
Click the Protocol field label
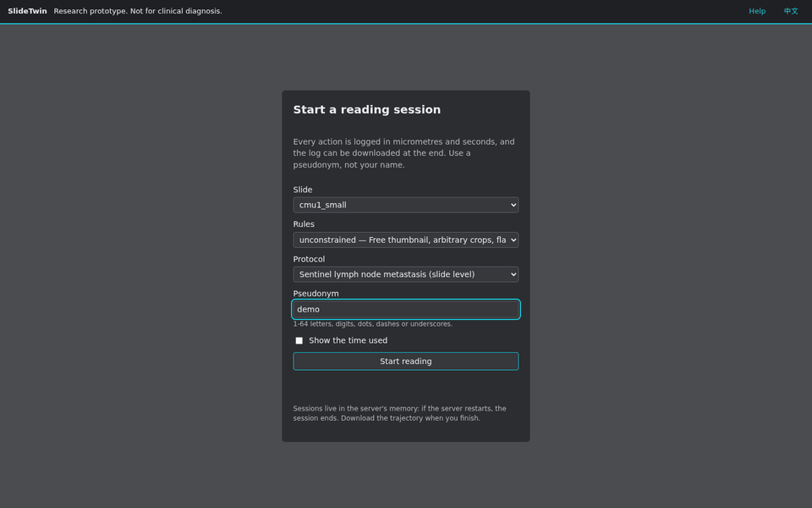point(309,259)
